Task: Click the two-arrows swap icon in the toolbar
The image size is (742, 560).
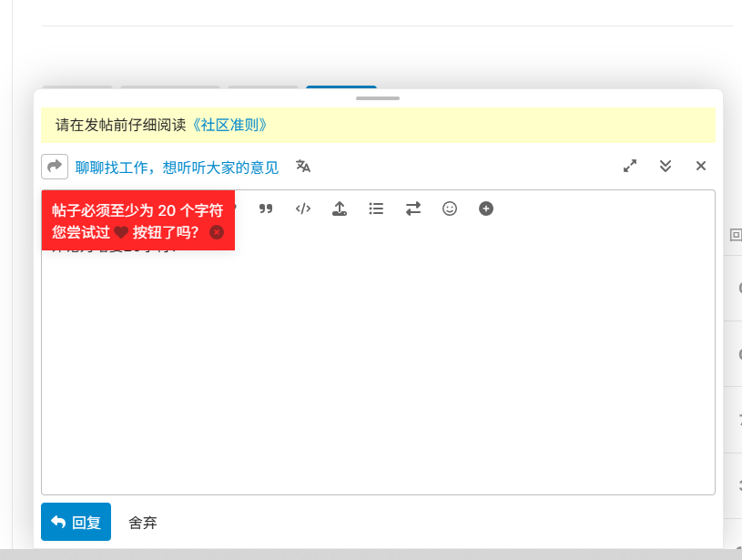Action: pos(413,209)
